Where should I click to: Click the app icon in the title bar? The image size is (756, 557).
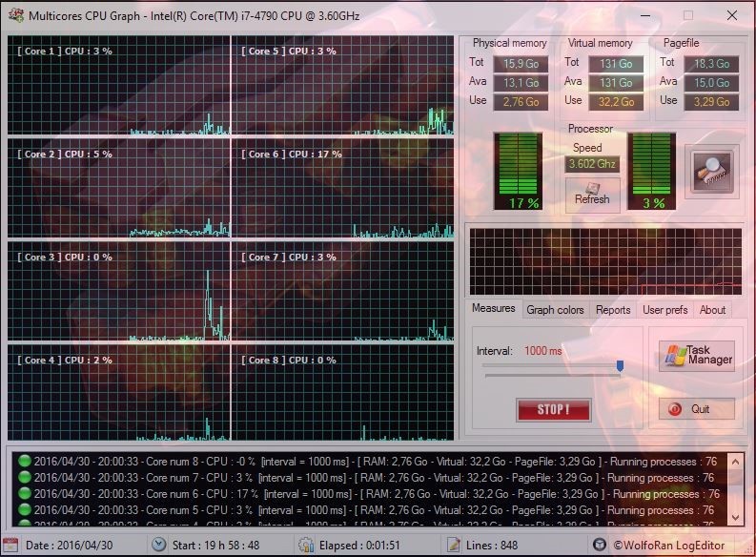point(14,16)
